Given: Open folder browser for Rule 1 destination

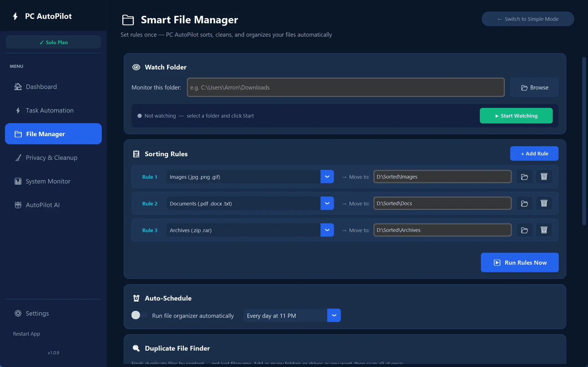Looking at the screenshot, I should point(524,177).
